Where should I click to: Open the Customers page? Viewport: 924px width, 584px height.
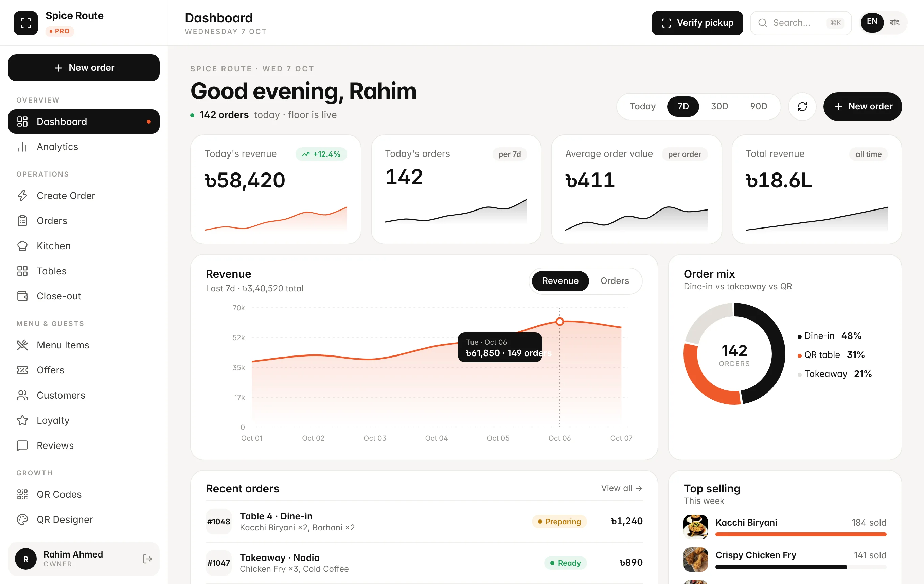pyautogui.click(x=84, y=395)
